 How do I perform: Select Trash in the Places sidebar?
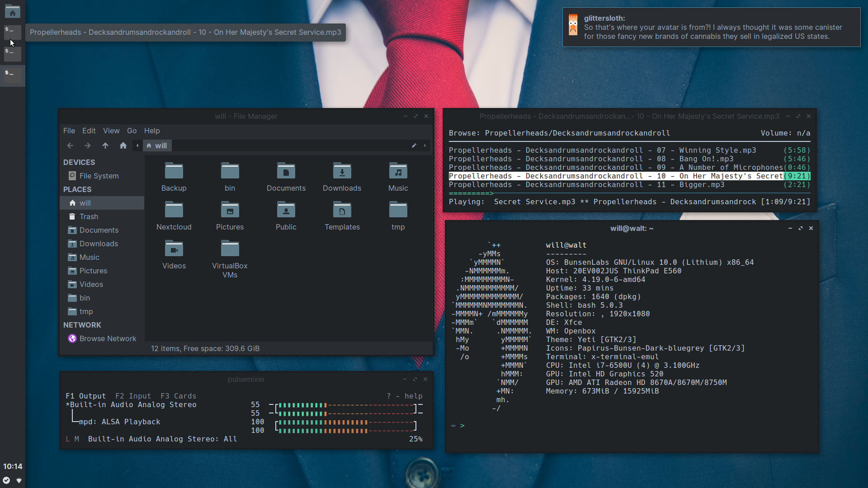click(x=89, y=216)
